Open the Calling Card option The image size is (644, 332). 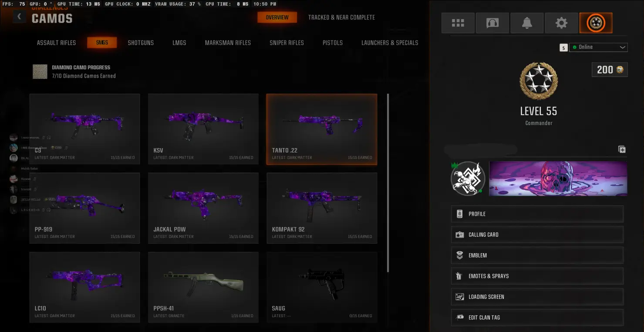coord(537,234)
